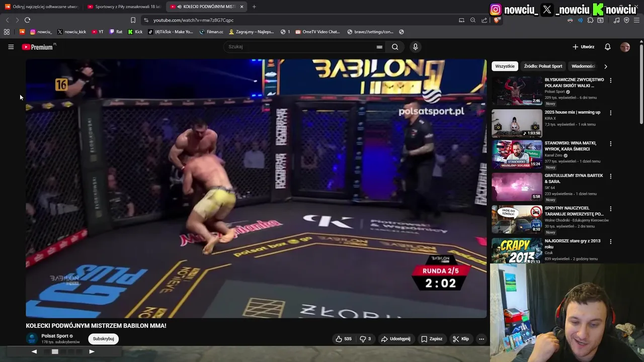Open site settings icon in the address bar
The width and height of the screenshot is (644, 362).
[x=146, y=20]
